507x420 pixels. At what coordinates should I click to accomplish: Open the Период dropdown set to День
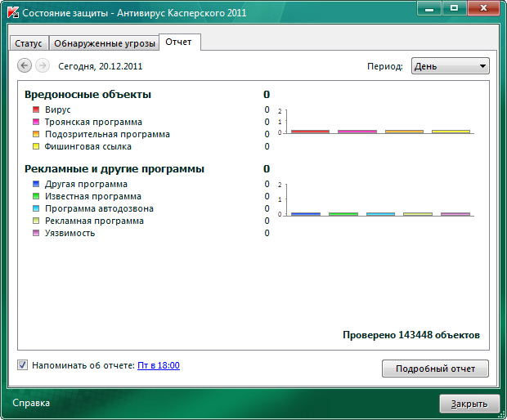point(450,66)
